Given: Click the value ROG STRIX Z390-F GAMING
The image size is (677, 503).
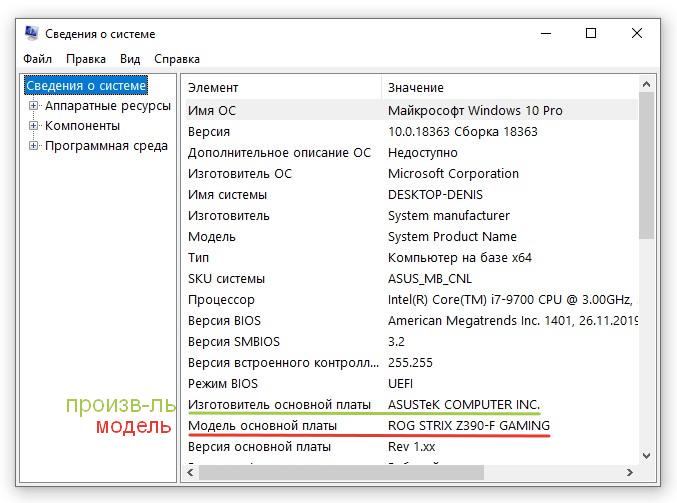Looking at the screenshot, I should pyautogui.click(x=469, y=426).
